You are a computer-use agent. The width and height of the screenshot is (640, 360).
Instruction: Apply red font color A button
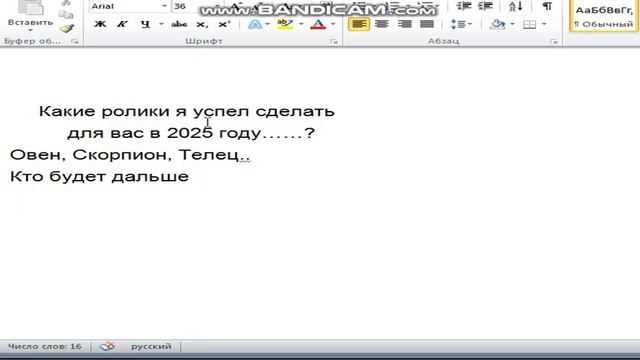tap(318, 24)
